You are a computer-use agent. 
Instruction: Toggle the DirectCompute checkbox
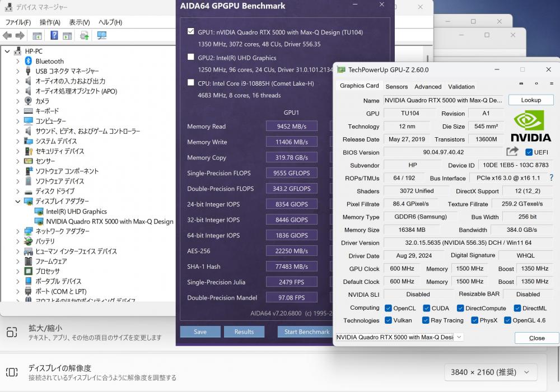click(x=460, y=308)
